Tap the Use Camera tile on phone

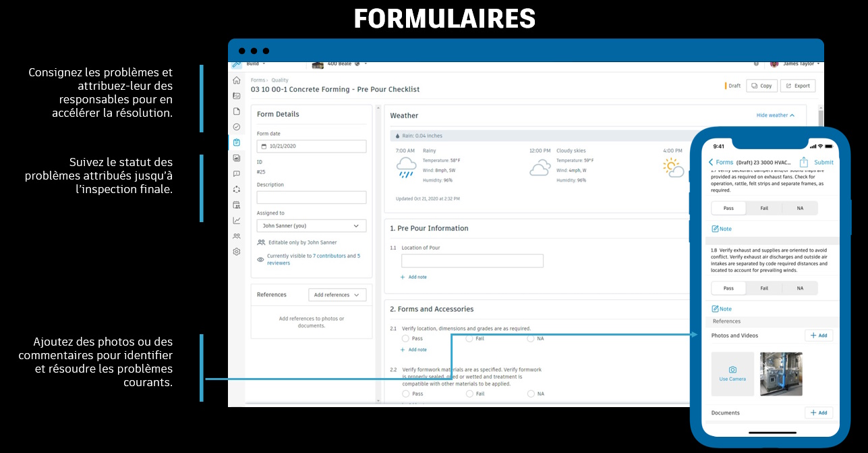click(x=732, y=373)
